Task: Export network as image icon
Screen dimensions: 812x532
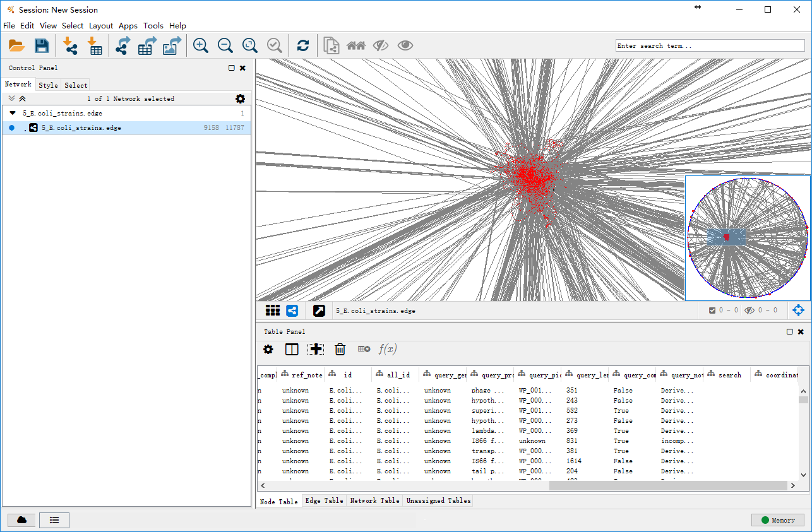Action: point(172,45)
